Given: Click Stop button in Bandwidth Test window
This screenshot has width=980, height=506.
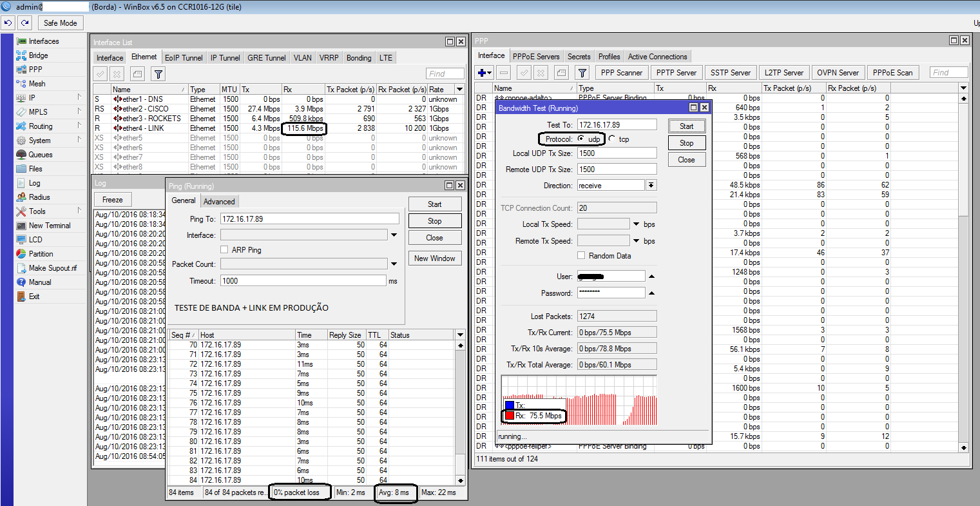Looking at the screenshot, I should (x=686, y=143).
